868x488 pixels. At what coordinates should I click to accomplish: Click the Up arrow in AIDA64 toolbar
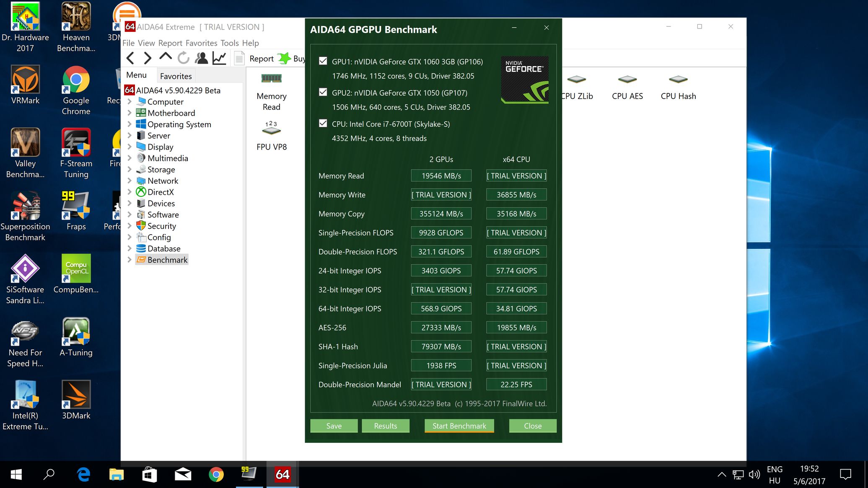click(x=166, y=57)
